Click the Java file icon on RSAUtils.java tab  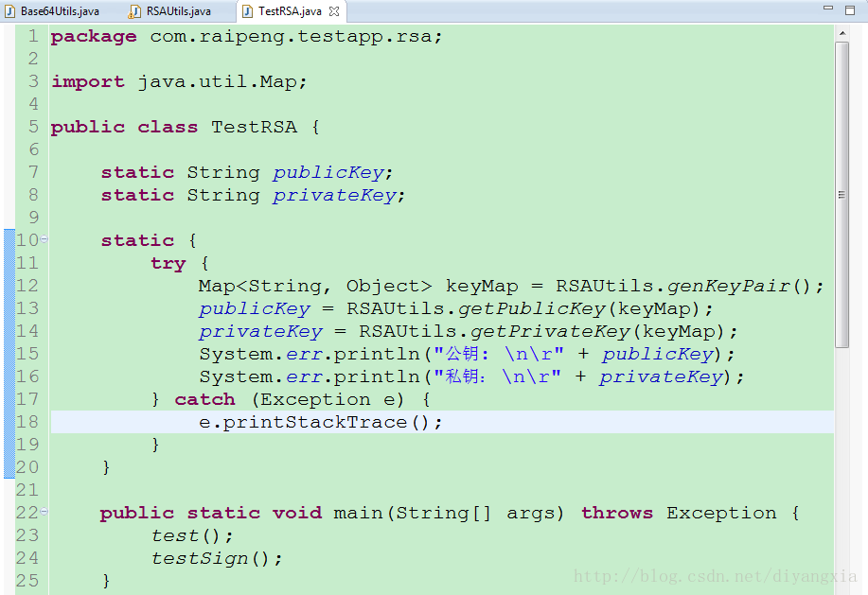[x=135, y=11]
